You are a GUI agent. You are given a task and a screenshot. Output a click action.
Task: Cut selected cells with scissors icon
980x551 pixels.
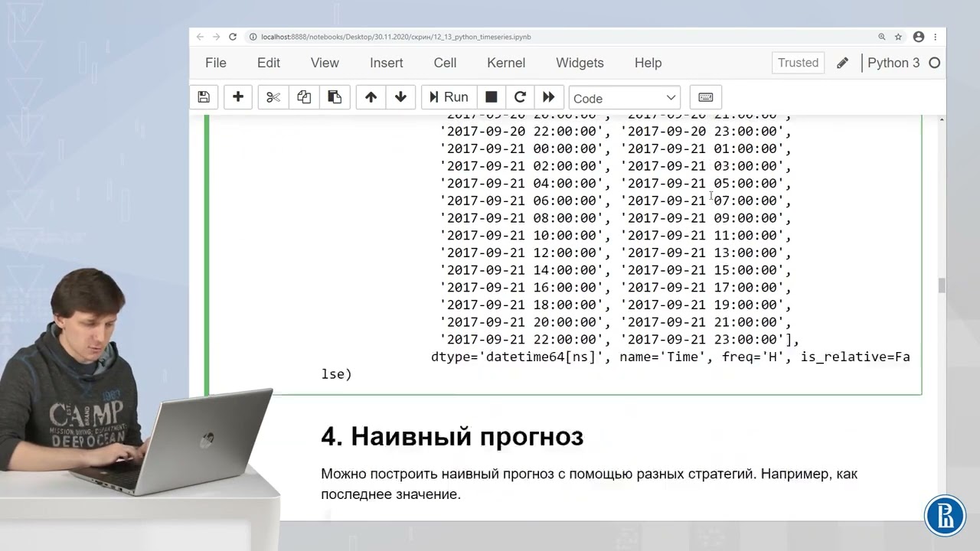[273, 97]
